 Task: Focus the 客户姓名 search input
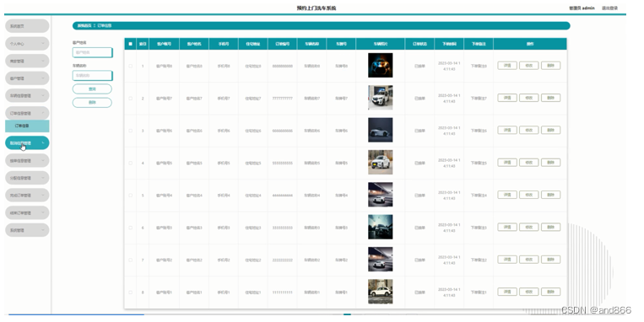[92, 52]
